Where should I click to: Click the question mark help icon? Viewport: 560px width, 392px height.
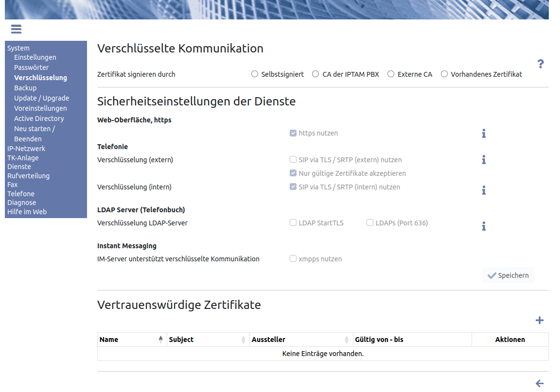click(x=540, y=64)
